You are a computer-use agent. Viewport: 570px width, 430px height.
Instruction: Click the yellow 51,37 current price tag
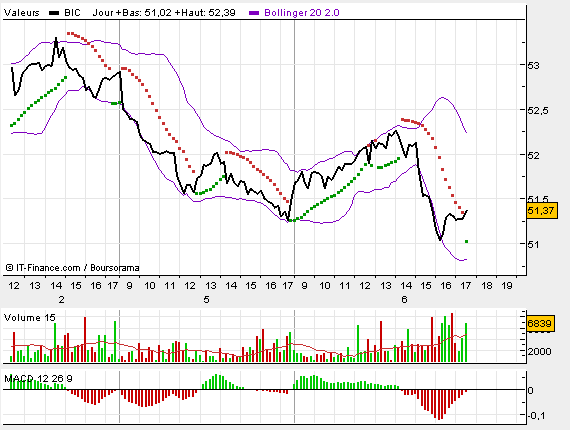542,210
